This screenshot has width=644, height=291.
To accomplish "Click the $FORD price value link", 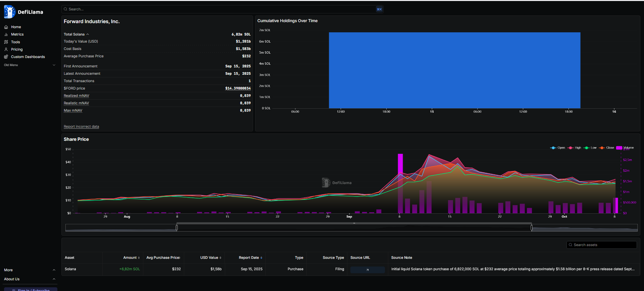I will [238, 89].
